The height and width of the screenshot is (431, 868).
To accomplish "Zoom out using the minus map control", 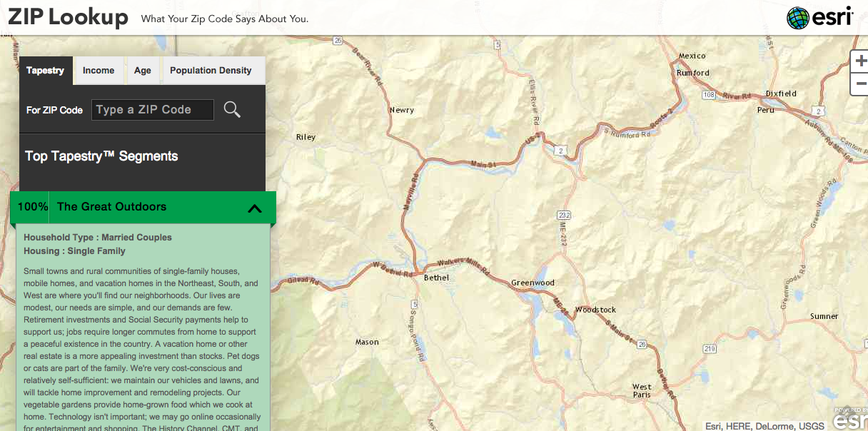I will click(859, 83).
